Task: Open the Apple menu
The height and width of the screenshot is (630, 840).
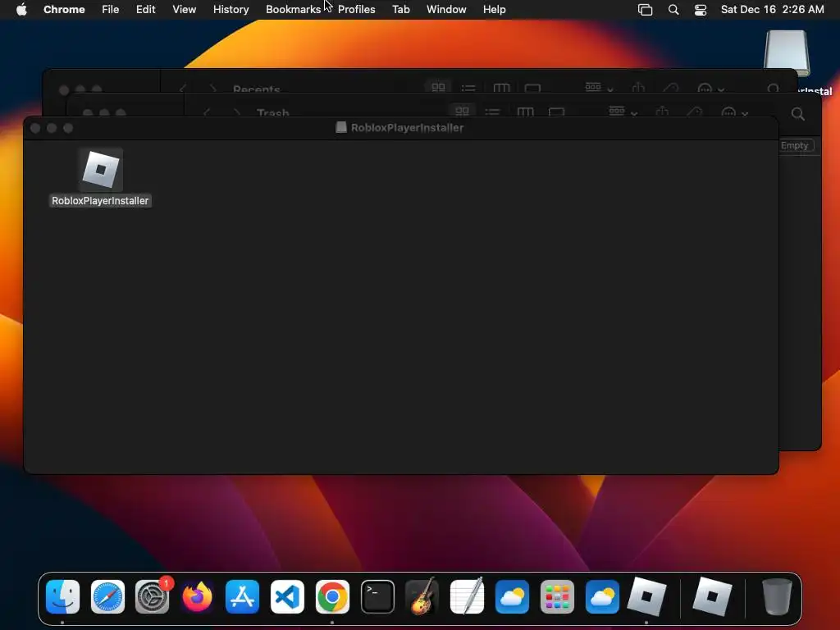Action: pyautogui.click(x=21, y=9)
